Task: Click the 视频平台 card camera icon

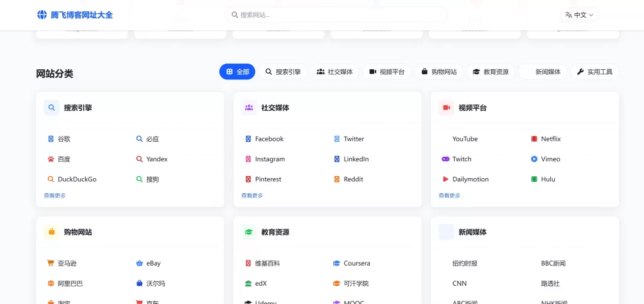Action: pyautogui.click(x=447, y=108)
